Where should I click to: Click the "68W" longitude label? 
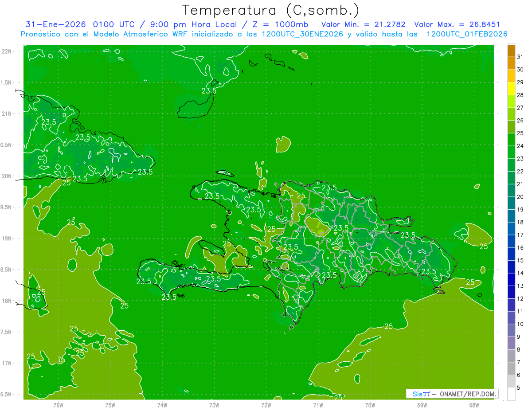click(x=473, y=405)
